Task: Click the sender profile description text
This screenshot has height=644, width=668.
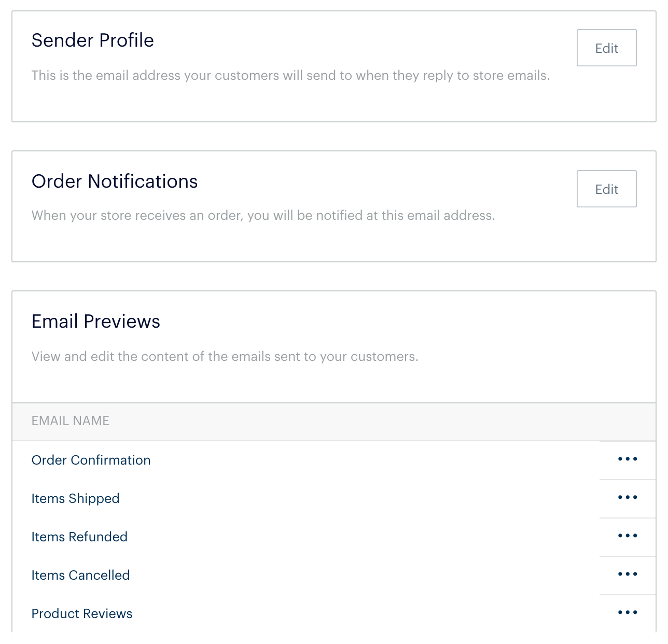Action: 291,76
